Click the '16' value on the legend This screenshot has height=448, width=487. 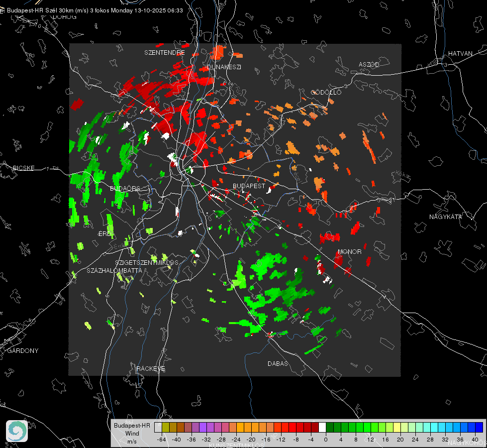point(386,440)
